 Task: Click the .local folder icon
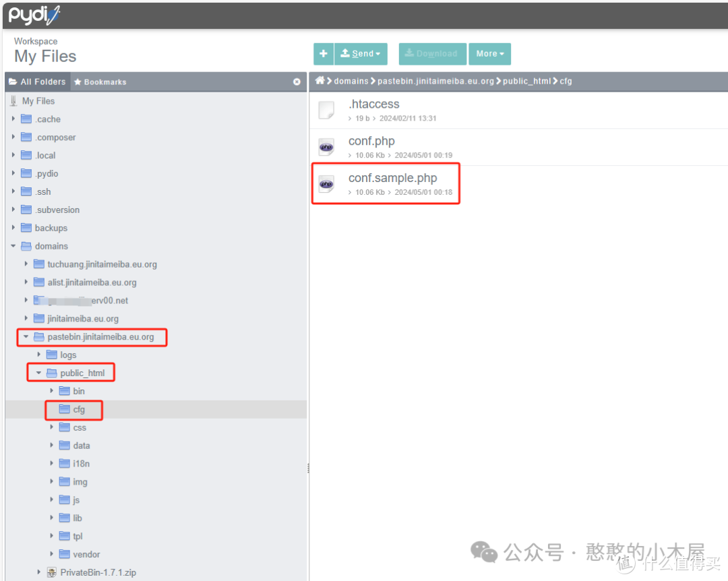26,155
